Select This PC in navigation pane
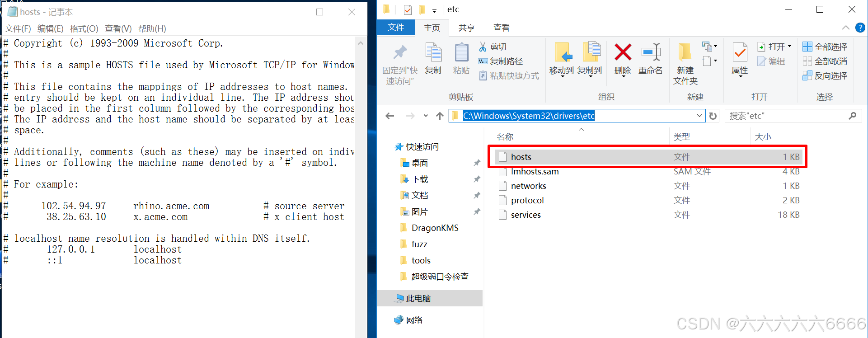This screenshot has height=338, width=868. (430, 298)
